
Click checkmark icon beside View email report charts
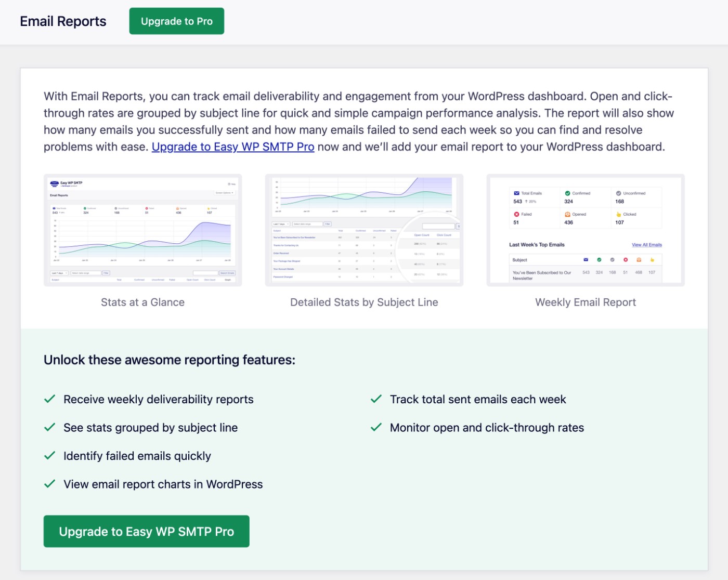[x=50, y=484]
